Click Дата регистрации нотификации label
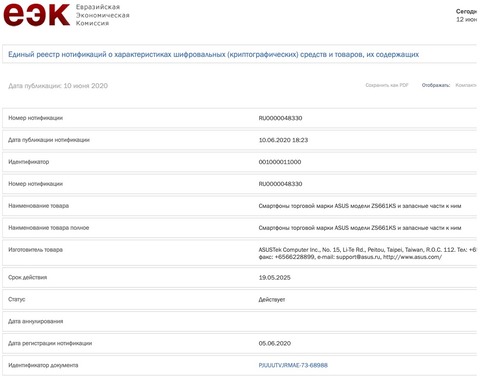 coord(50,343)
